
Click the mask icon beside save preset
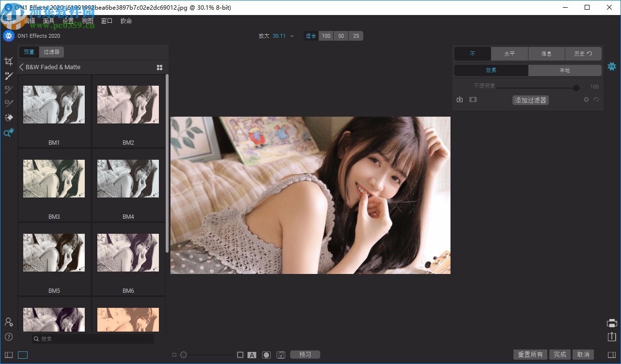[473, 100]
